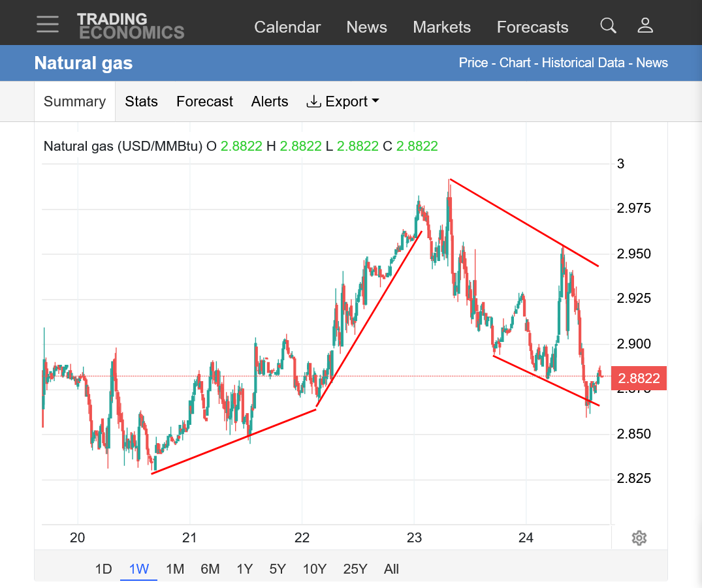Select the 25Y time range

click(x=355, y=569)
